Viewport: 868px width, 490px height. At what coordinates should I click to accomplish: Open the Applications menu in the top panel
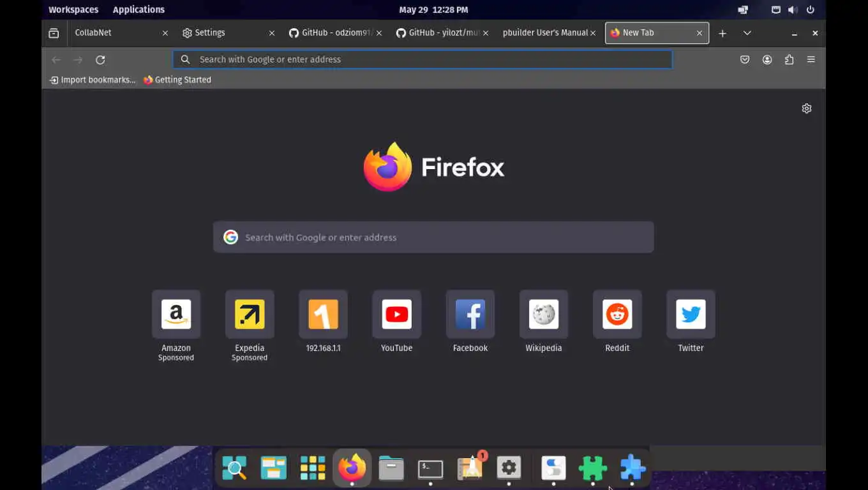click(x=138, y=10)
